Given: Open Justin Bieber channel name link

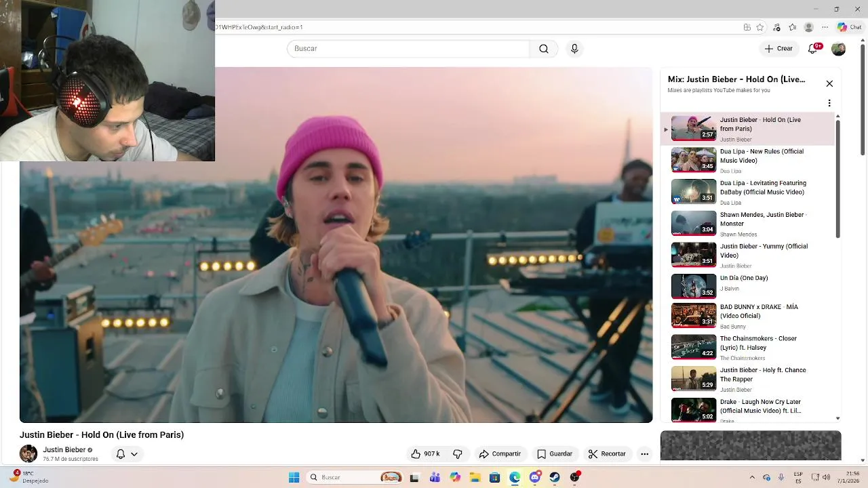Looking at the screenshot, I should tap(64, 449).
